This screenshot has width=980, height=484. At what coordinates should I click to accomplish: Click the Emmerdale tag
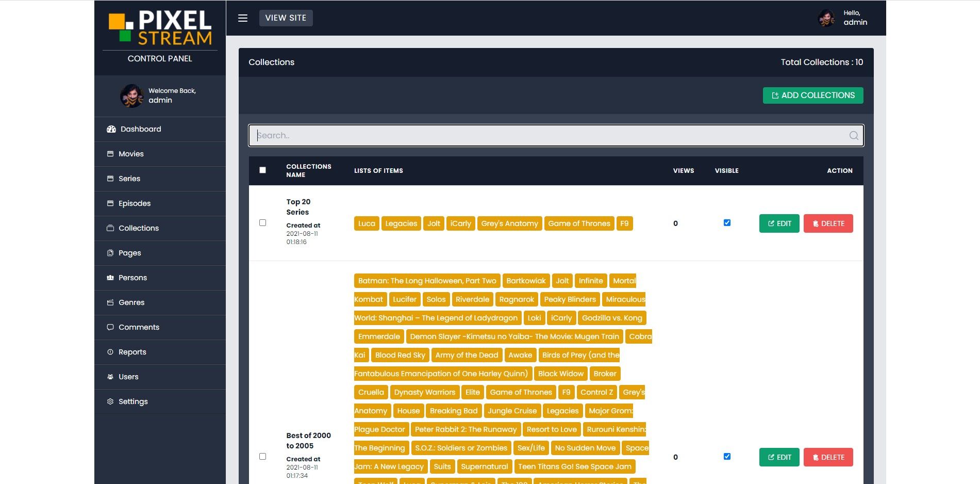[379, 336]
